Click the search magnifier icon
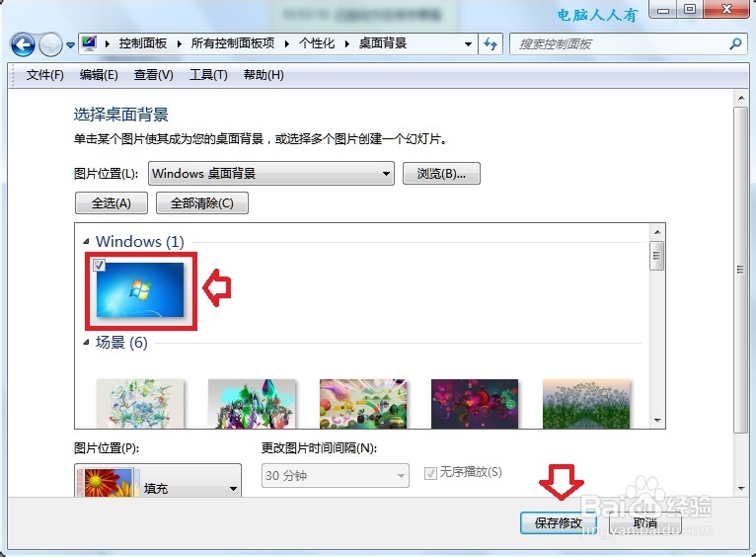This screenshot has height=557, width=756. pyautogui.click(x=735, y=44)
